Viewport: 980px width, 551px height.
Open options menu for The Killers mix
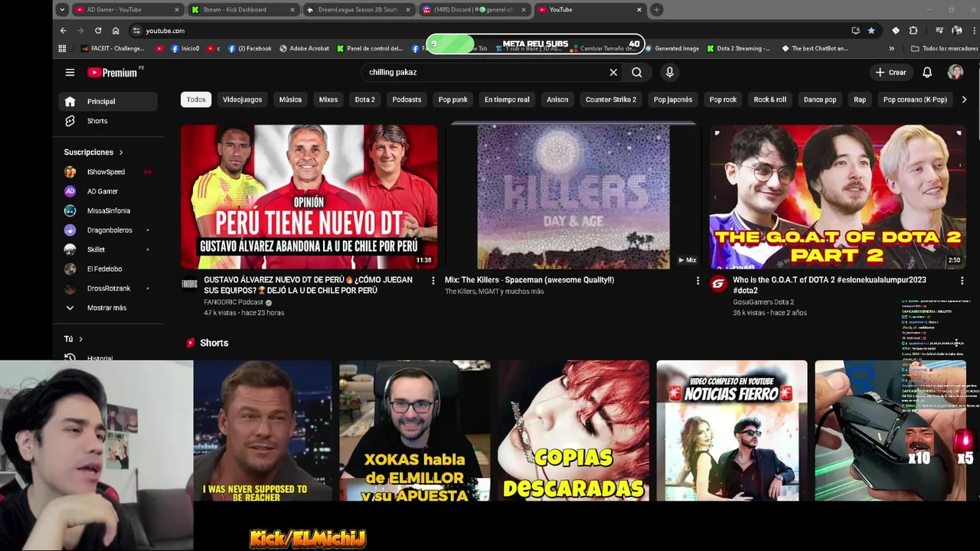click(697, 281)
